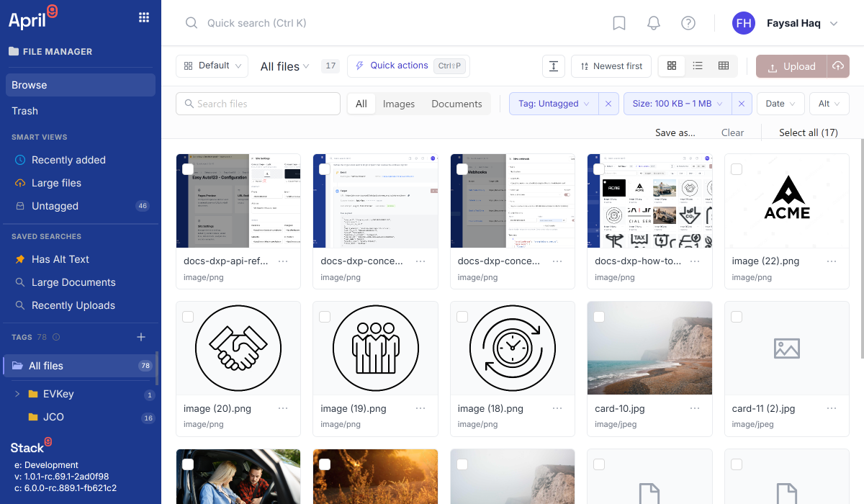Open more options for docs-dxp-api-ref file
864x504 pixels.
click(x=284, y=261)
